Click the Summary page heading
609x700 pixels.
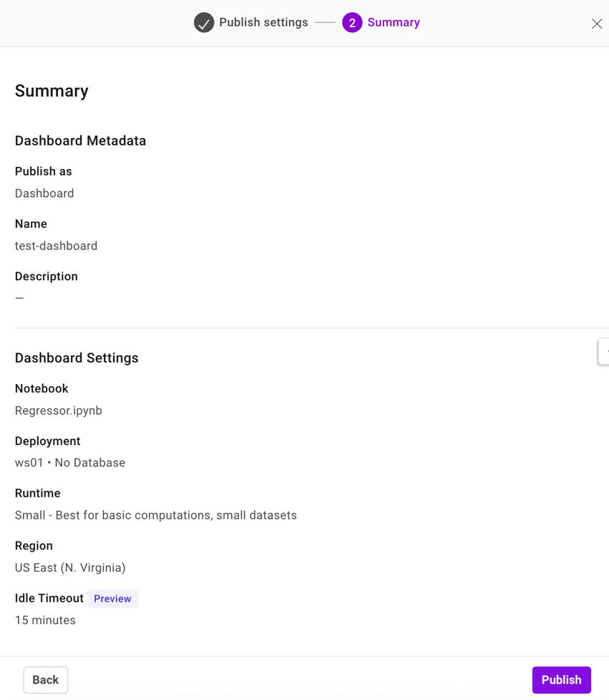[x=51, y=91]
